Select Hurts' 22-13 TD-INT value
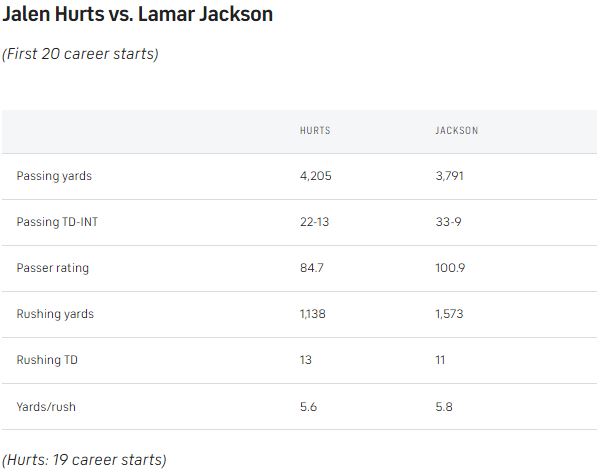 point(314,222)
